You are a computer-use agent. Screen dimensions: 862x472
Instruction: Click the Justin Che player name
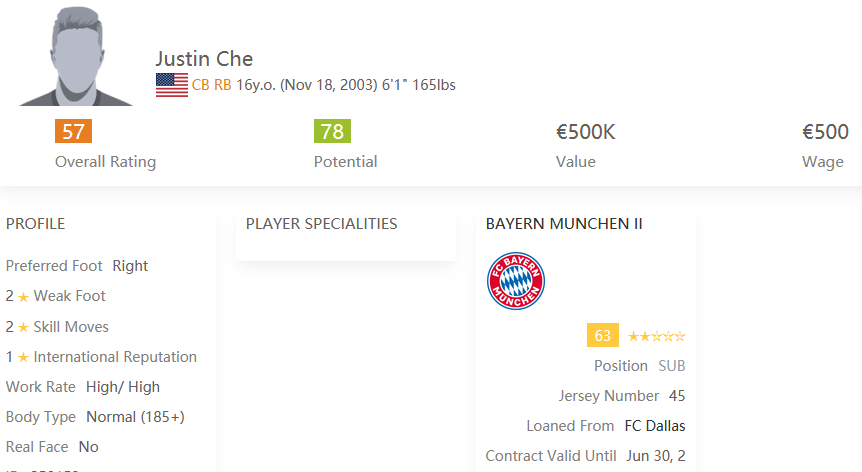click(x=204, y=59)
